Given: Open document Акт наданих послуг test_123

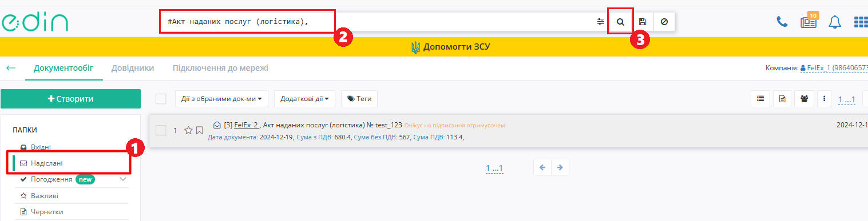Looking at the screenshot, I should coord(332,125).
